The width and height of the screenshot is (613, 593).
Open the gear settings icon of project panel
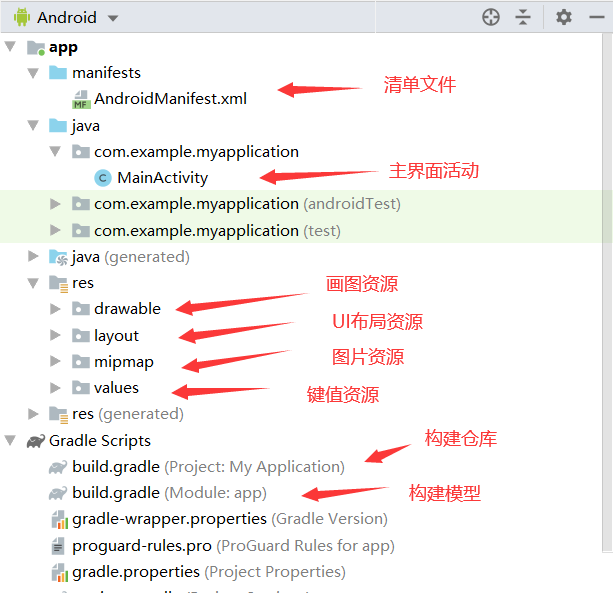(564, 17)
